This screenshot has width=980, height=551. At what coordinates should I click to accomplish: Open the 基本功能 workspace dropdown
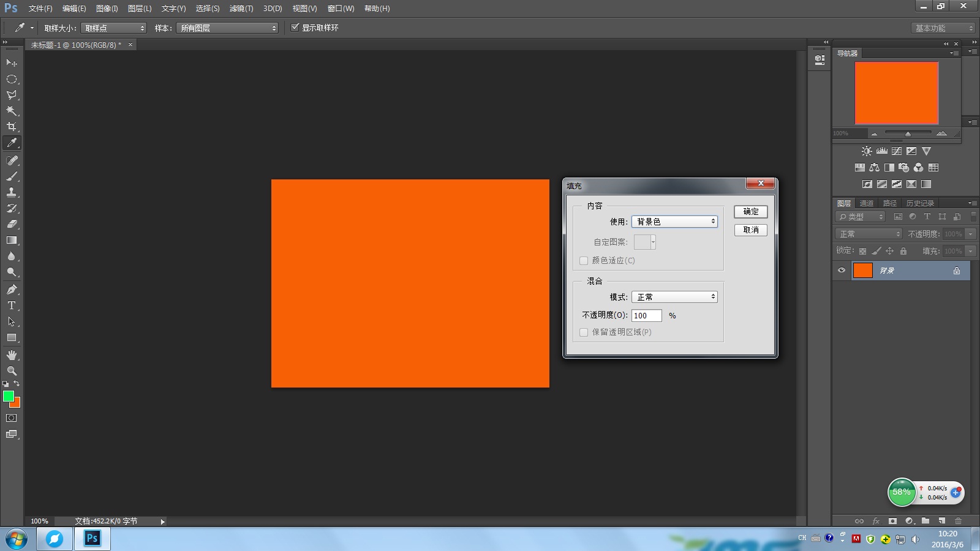coord(943,28)
